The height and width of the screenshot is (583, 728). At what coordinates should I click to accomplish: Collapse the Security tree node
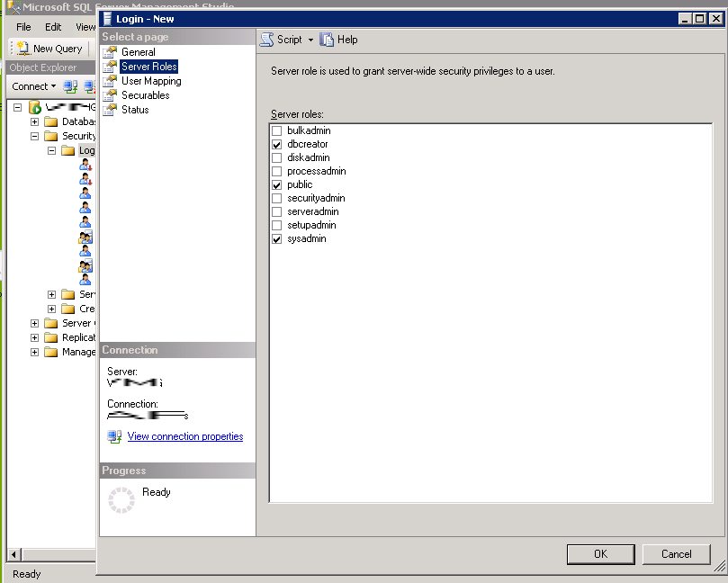35,137
